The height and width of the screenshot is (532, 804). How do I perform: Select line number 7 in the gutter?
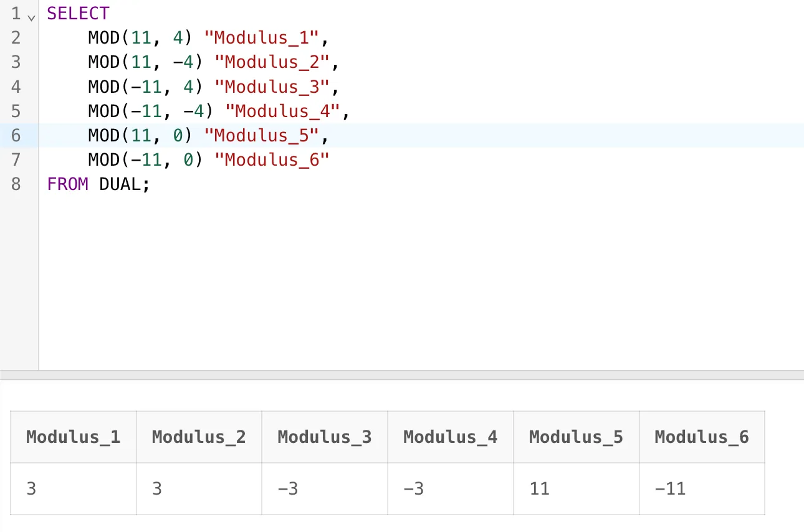16,160
